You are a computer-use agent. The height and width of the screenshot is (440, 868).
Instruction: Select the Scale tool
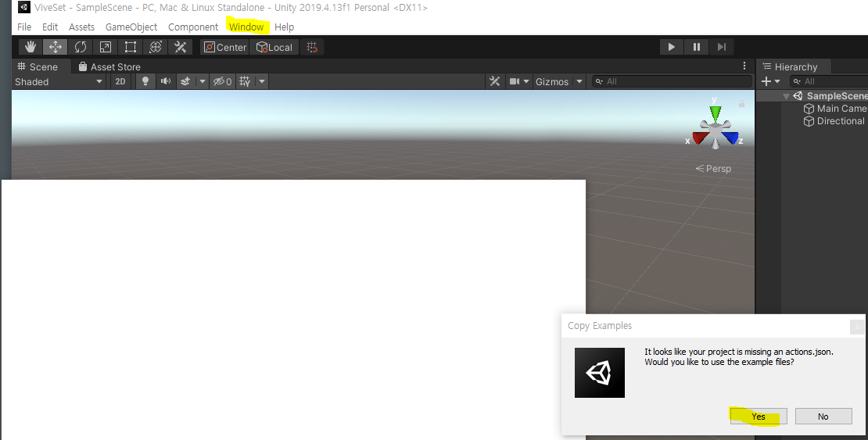106,47
